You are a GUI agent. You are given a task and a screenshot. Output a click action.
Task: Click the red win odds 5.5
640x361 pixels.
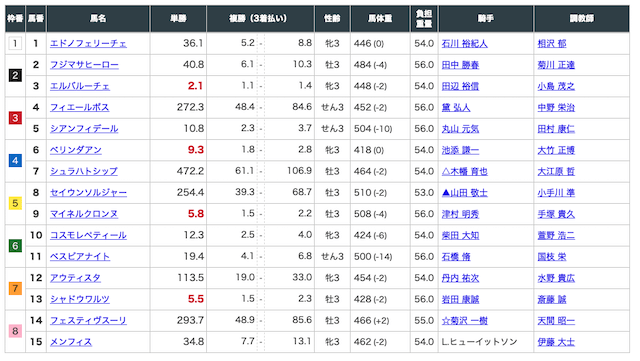pyautogui.click(x=196, y=299)
